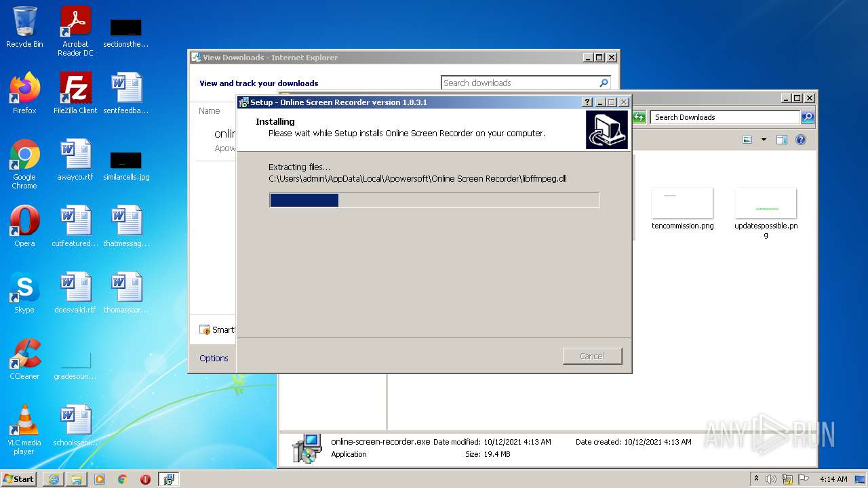Launch Acrobat Reader DC shortcut

[75, 30]
